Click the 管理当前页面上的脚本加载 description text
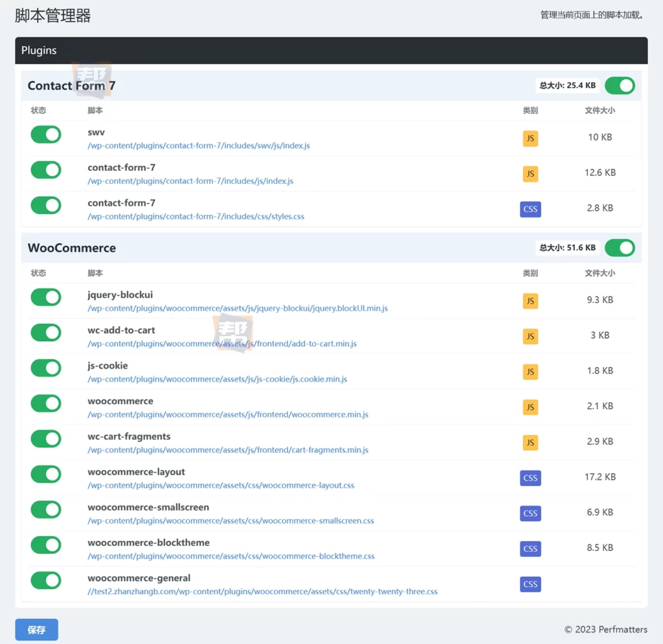The height and width of the screenshot is (644, 663). (x=592, y=16)
